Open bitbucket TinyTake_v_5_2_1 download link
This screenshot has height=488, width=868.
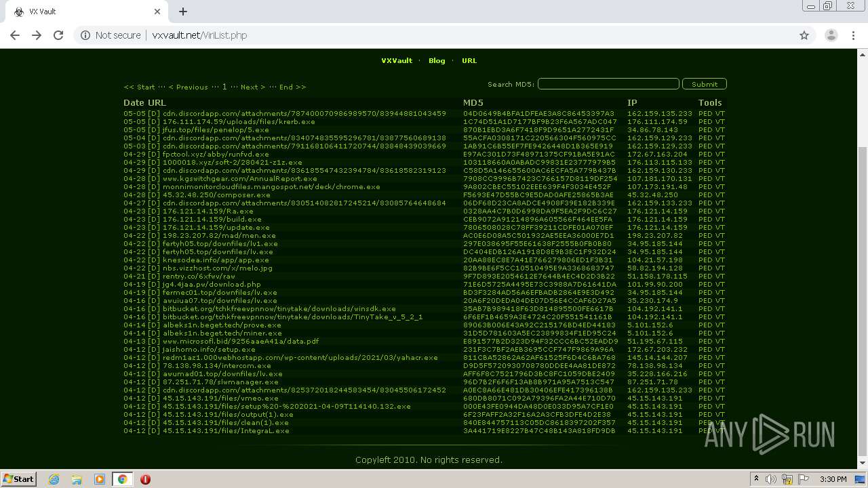tap(292, 317)
